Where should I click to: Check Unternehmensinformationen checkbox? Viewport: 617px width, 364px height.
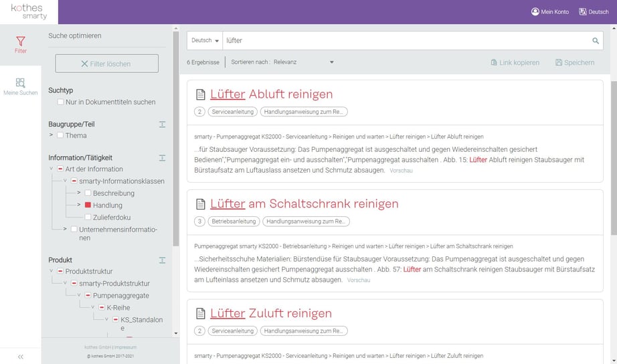[74, 229]
